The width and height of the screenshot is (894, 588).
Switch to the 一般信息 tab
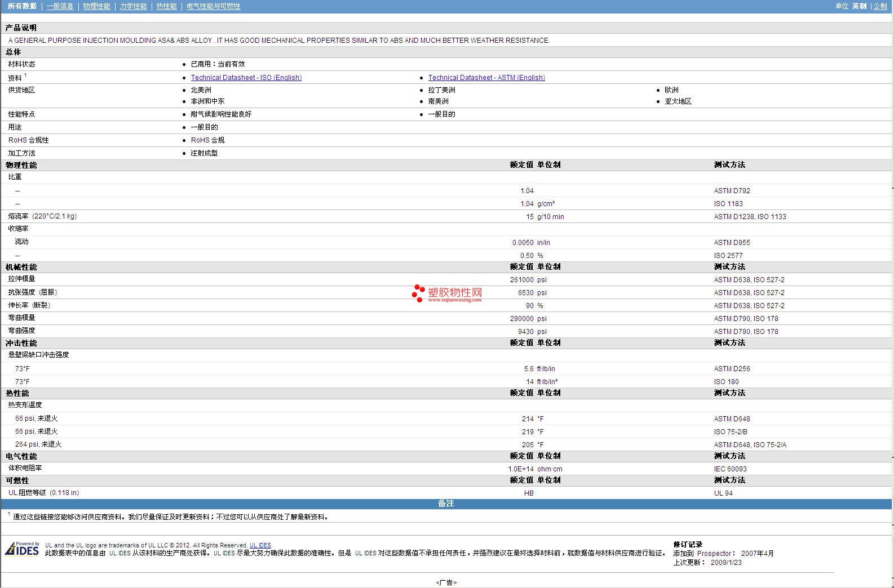click(x=60, y=6)
